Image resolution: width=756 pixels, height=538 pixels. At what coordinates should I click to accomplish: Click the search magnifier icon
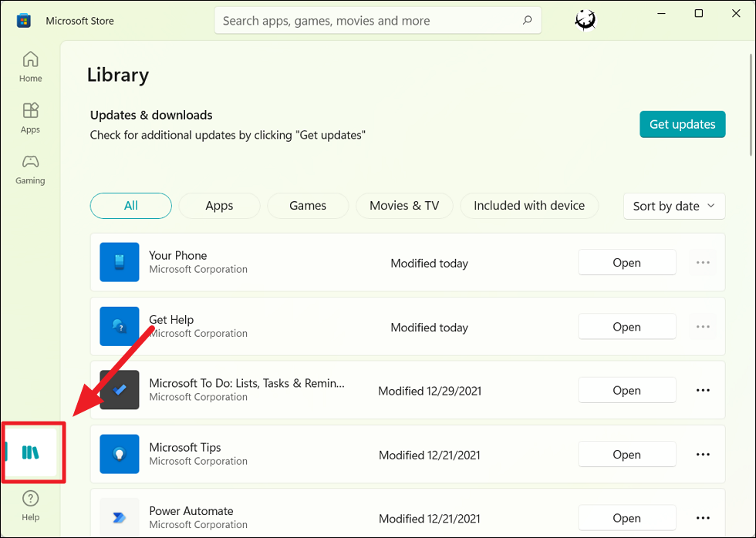(527, 20)
